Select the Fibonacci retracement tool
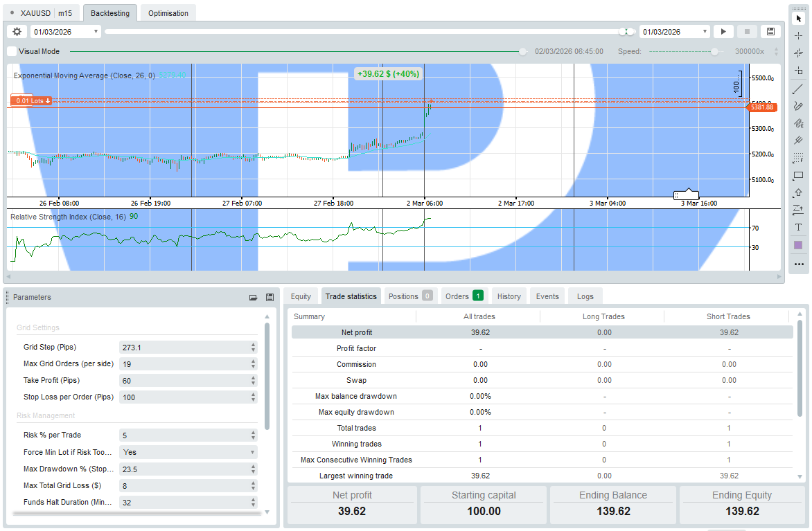 [x=798, y=158]
